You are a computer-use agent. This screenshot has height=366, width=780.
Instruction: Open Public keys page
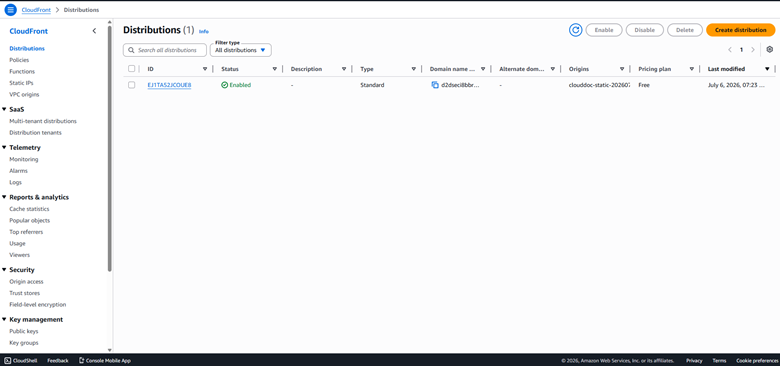coord(24,332)
